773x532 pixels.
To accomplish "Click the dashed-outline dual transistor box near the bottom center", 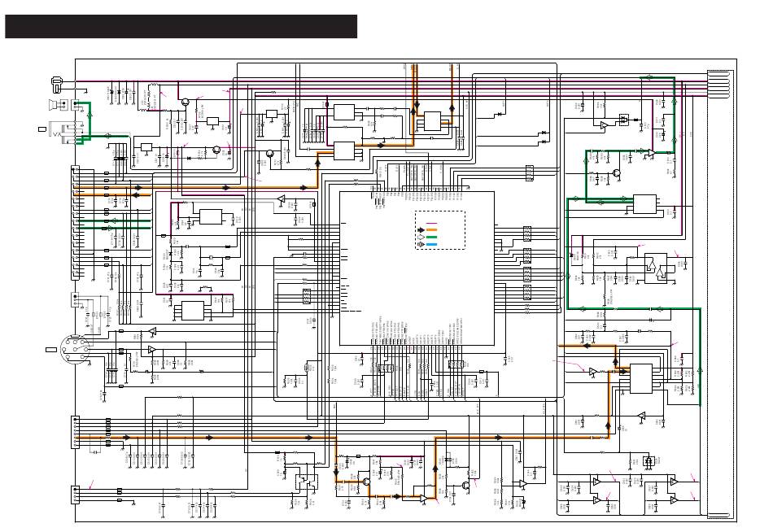I will (307, 482).
